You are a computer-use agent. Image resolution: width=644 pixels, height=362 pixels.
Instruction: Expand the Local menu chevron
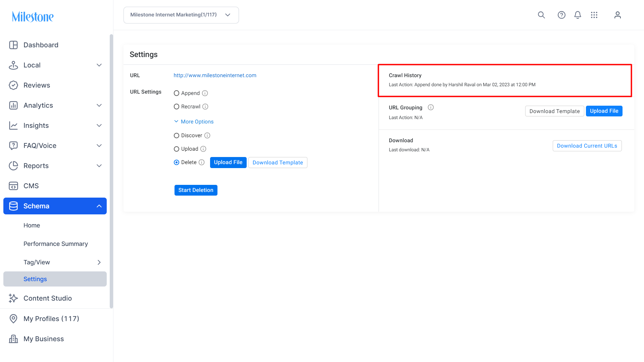tap(99, 65)
